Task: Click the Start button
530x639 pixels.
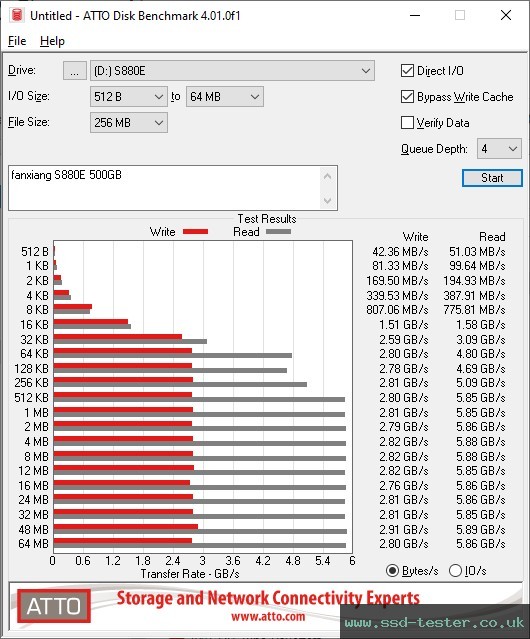Action: [492, 178]
